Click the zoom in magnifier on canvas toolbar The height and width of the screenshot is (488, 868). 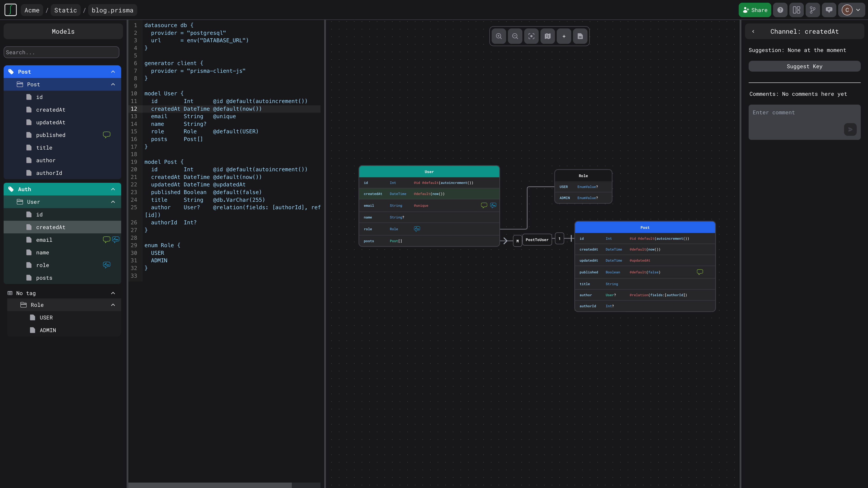tap(499, 36)
